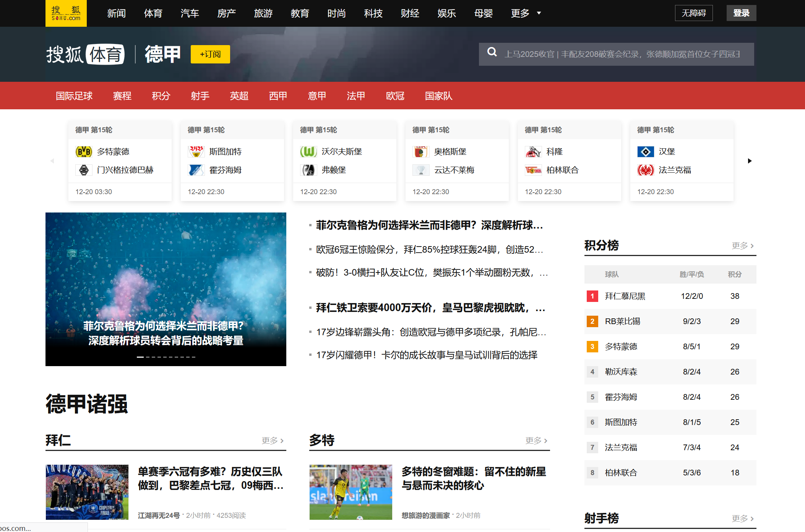
Task: Subscribe using the +订阅 button
Action: pyautogui.click(x=210, y=54)
